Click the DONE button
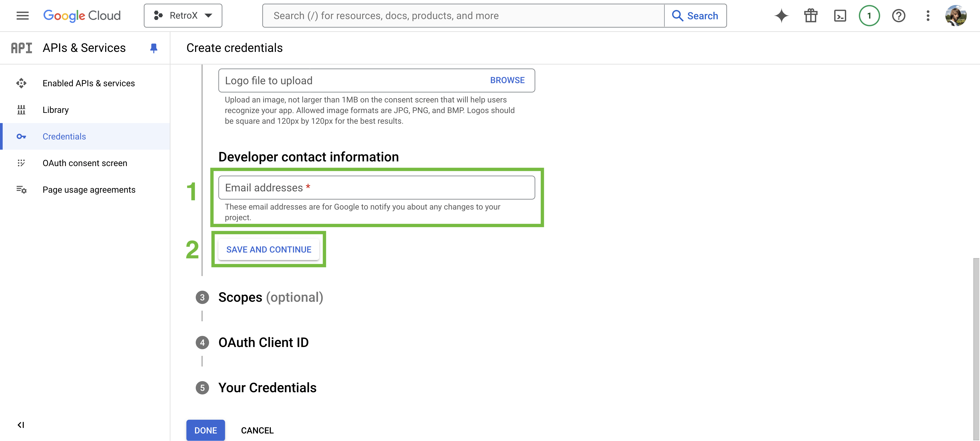The width and height of the screenshot is (980, 441). pos(205,430)
